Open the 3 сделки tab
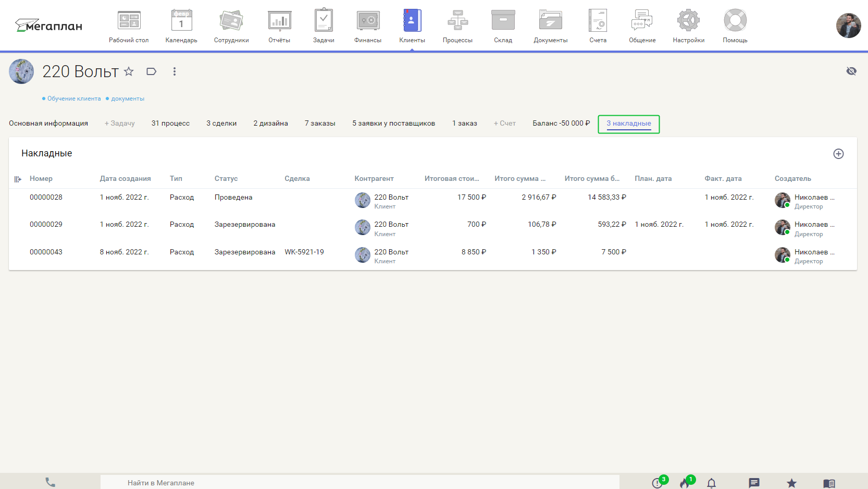 (221, 124)
